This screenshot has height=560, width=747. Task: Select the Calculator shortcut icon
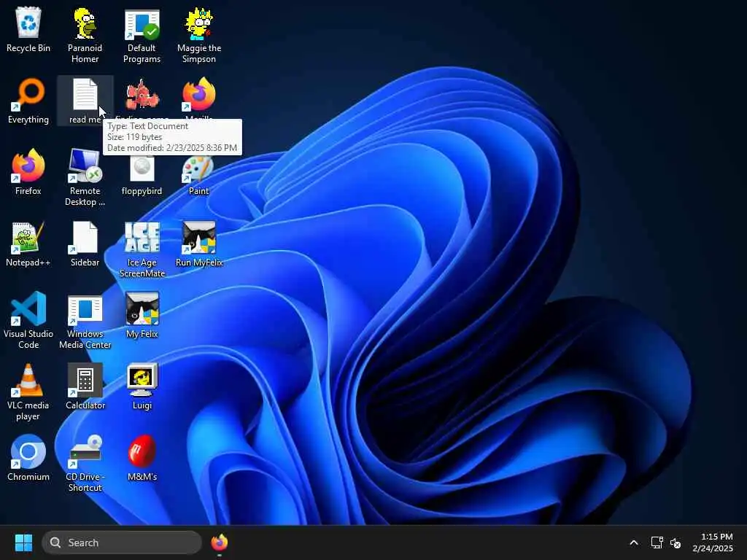tap(85, 387)
